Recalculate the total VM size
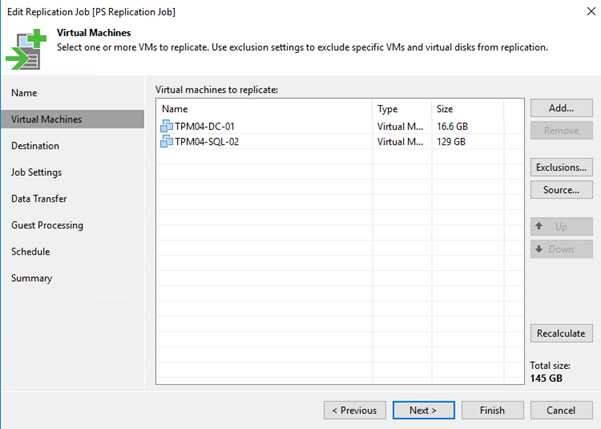The width and height of the screenshot is (601, 429). 561,333
